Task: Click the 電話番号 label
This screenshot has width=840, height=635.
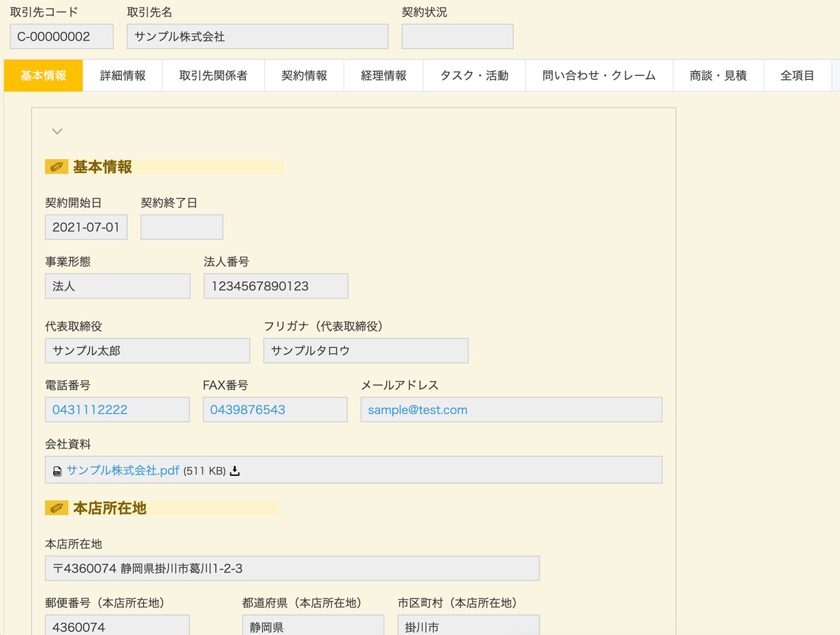Action: click(68, 385)
